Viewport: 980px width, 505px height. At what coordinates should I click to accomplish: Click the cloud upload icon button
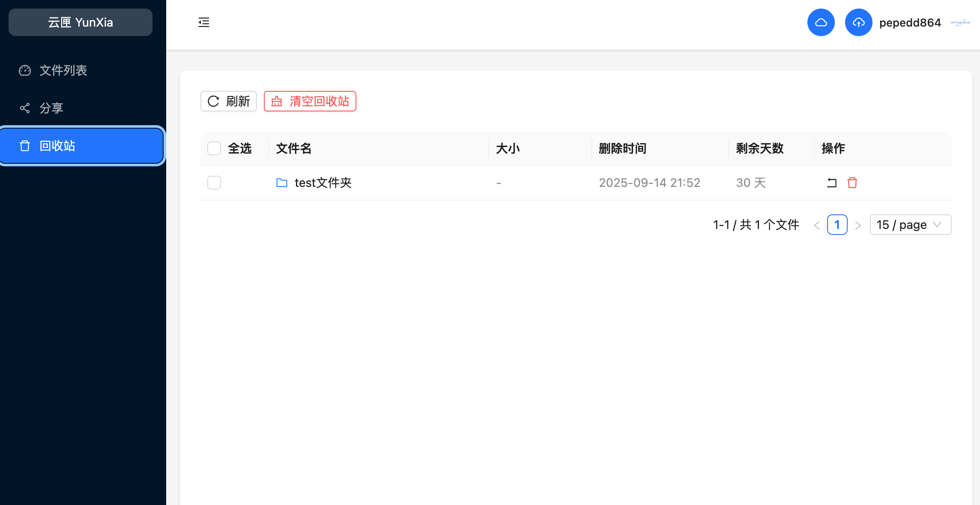coord(858,22)
